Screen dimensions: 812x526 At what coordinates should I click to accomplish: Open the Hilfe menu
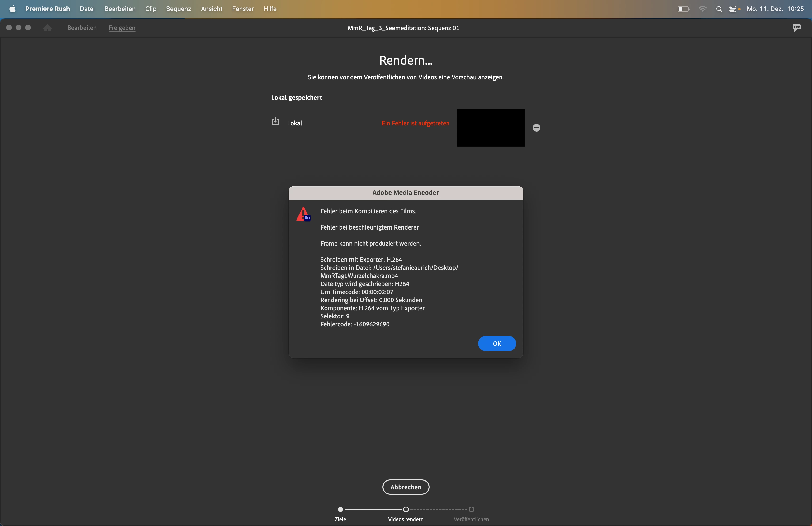tap(269, 9)
